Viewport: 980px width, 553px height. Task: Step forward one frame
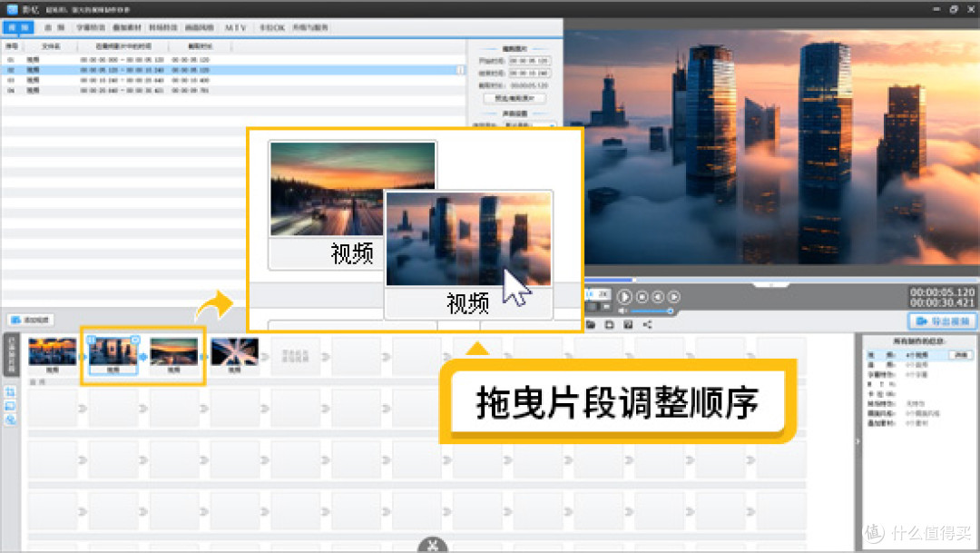(673, 297)
